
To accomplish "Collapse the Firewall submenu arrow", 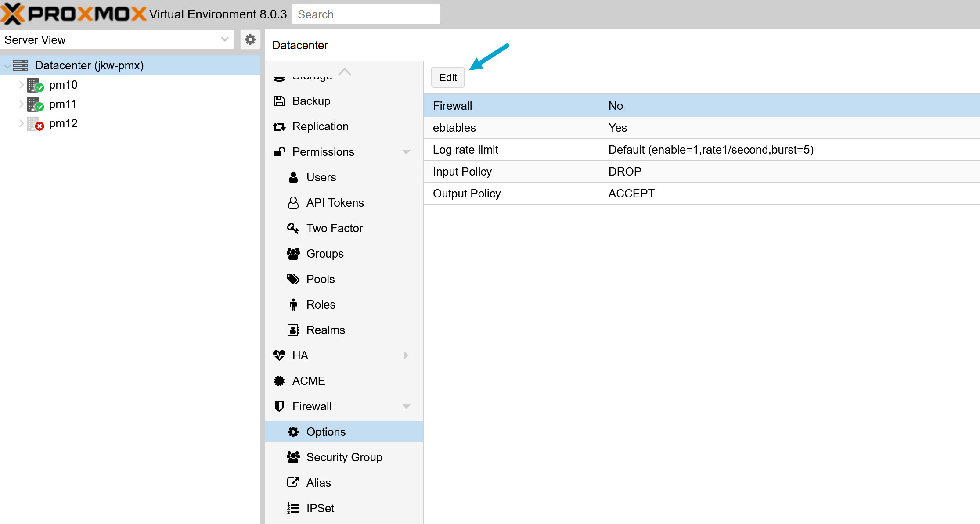I will (x=406, y=406).
